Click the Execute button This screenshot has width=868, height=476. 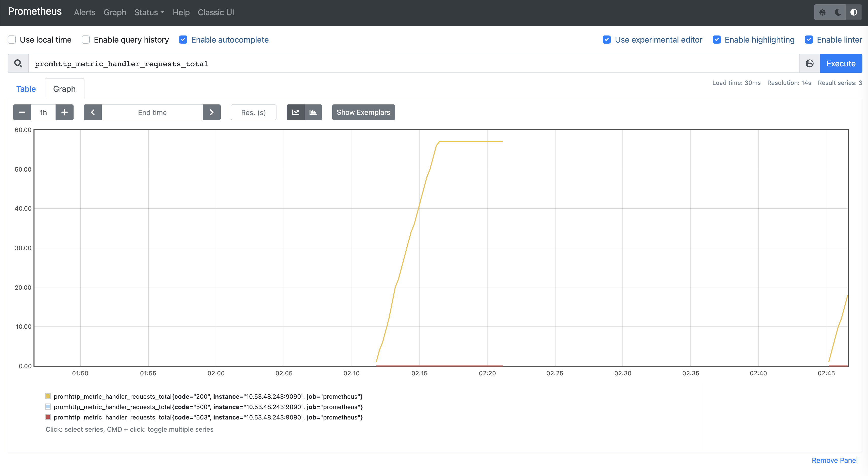(841, 63)
